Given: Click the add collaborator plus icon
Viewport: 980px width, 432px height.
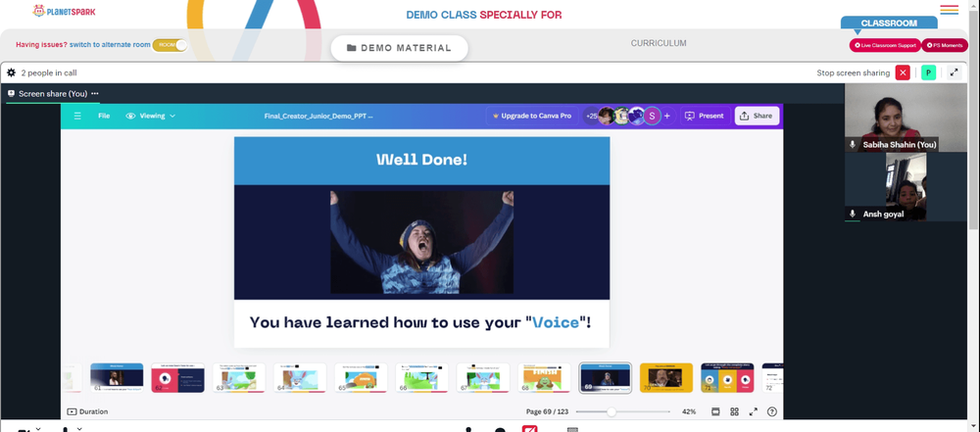Looking at the screenshot, I should point(666,116).
